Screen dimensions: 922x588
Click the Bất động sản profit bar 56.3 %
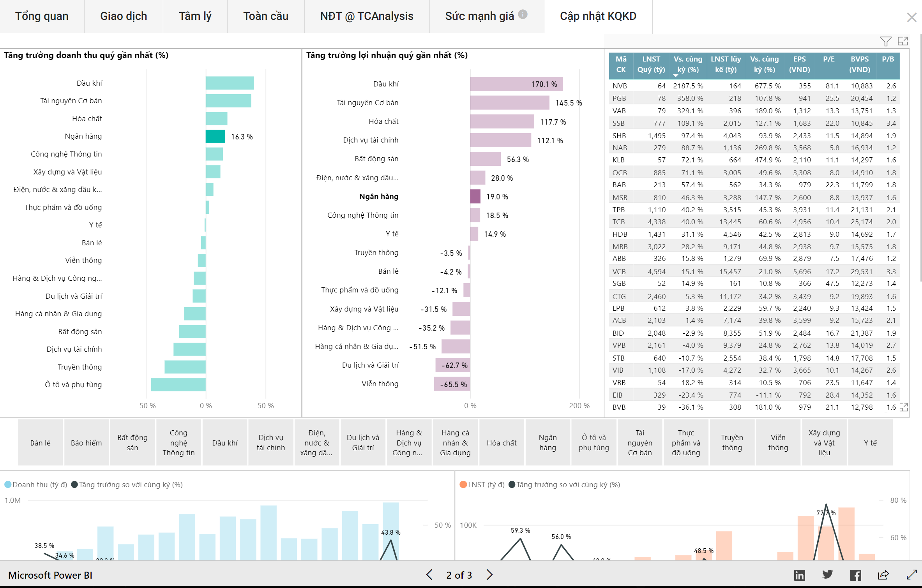[486, 159]
